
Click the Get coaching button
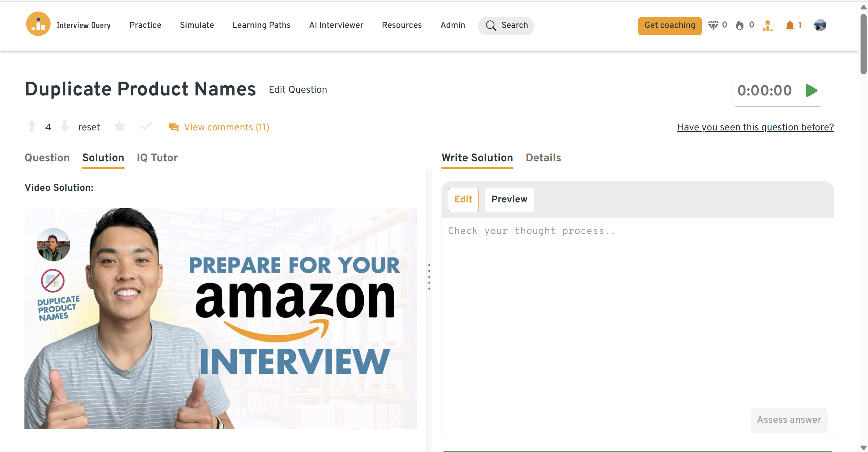(669, 25)
